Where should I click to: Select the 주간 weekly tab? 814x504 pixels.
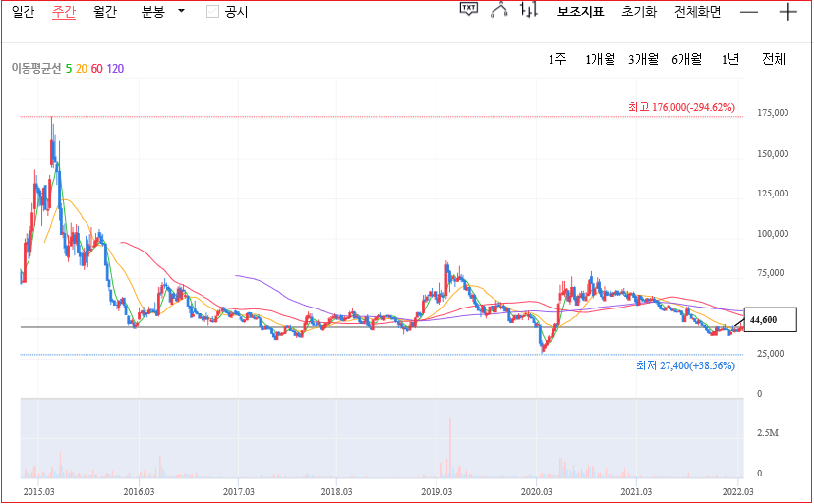coord(64,12)
